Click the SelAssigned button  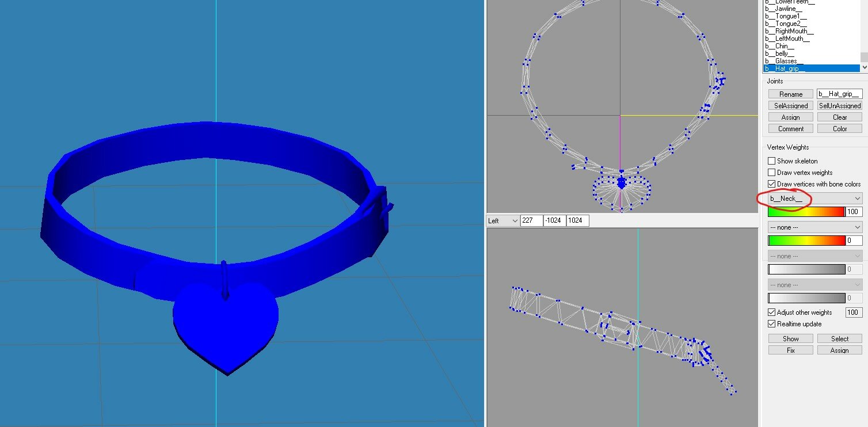[x=791, y=105]
